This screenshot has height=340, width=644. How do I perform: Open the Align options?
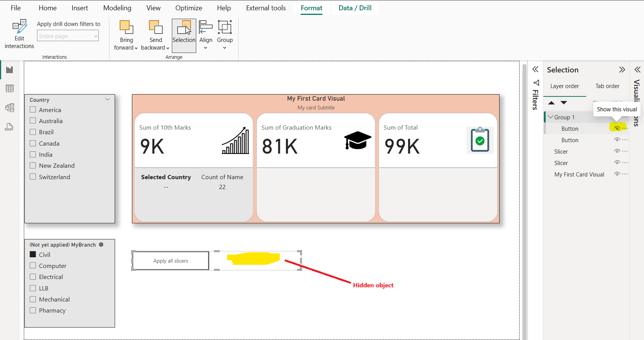(x=206, y=35)
